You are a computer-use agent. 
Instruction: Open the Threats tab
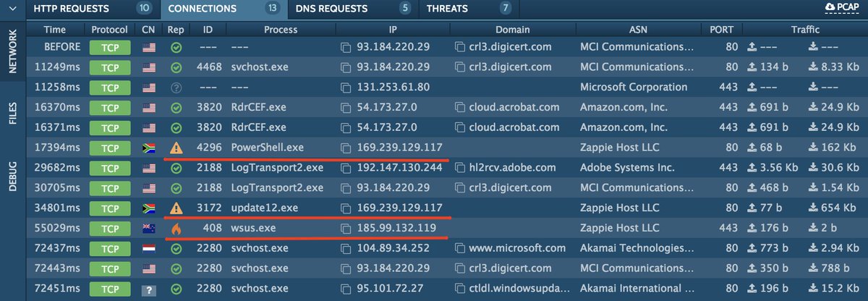469,9
